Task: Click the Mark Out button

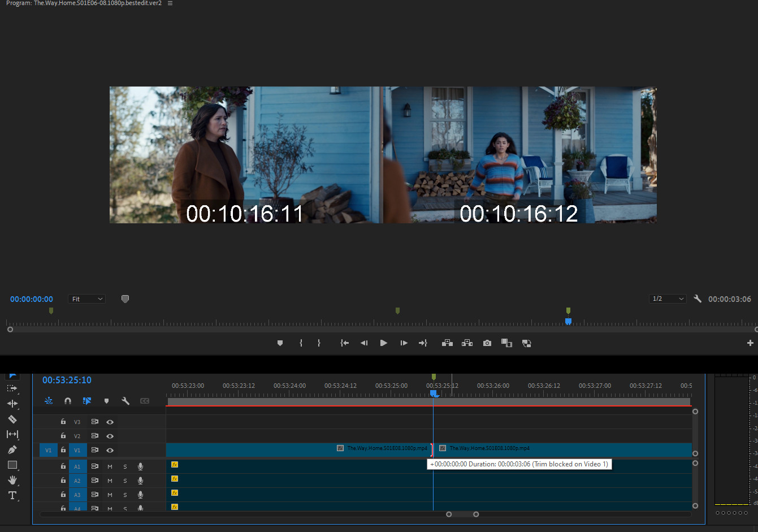Action: coord(319,343)
